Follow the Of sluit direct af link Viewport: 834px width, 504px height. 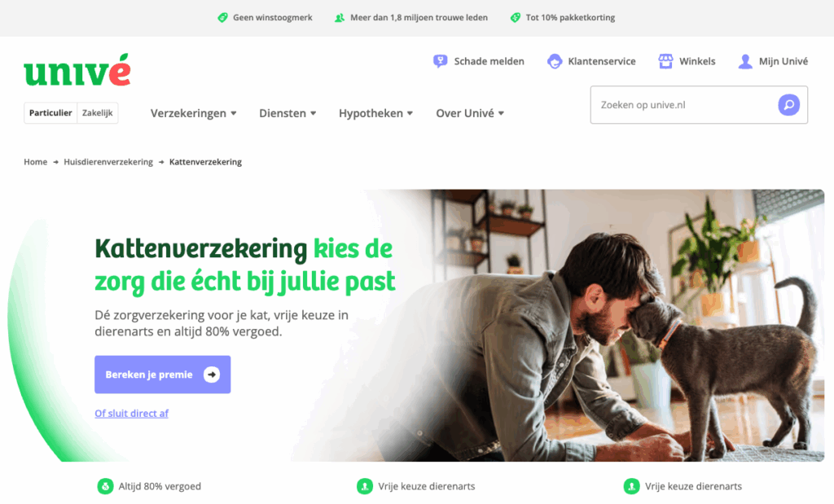pos(131,413)
